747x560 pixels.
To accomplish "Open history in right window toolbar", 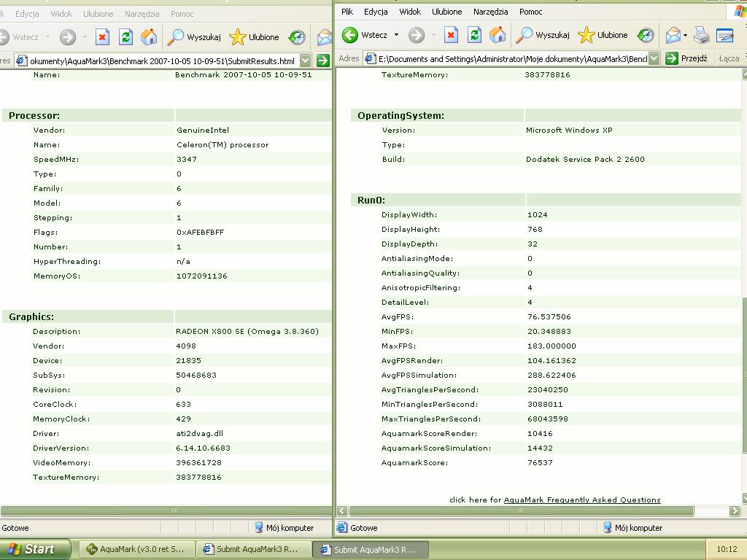I will point(646,35).
